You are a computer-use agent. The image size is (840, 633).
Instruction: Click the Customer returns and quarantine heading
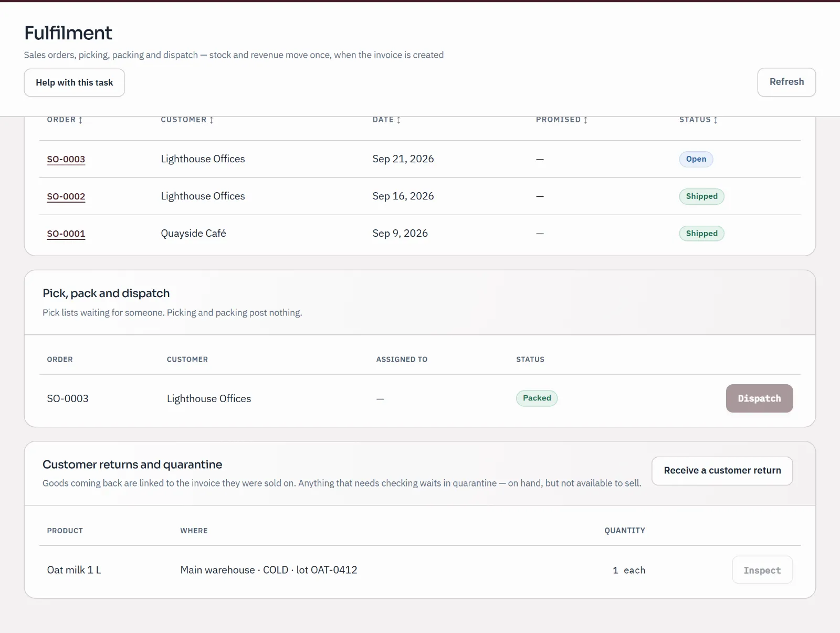[132, 465]
